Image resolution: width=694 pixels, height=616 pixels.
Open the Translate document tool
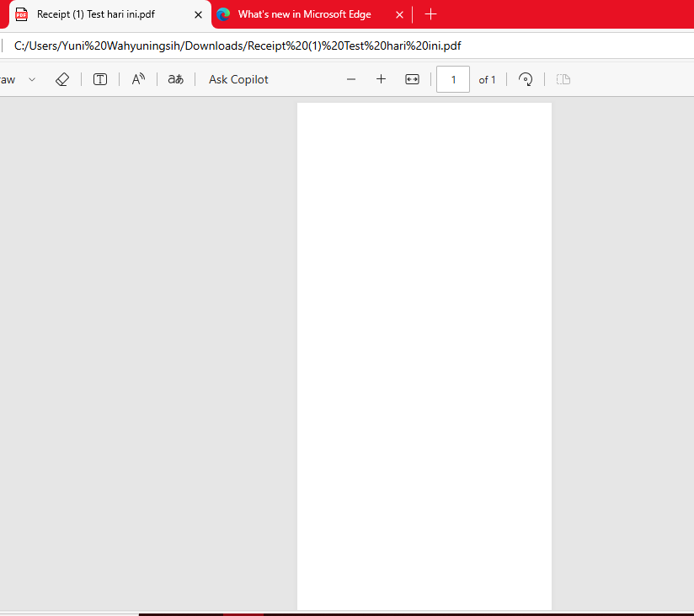[x=176, y=80]
